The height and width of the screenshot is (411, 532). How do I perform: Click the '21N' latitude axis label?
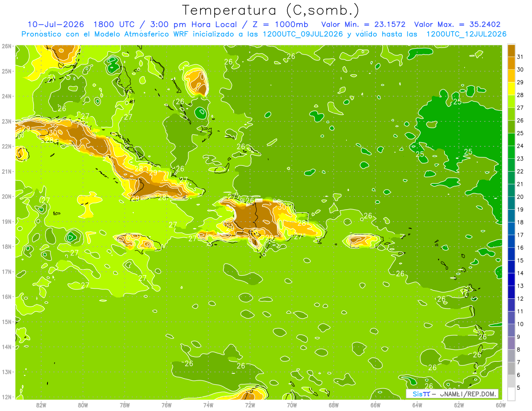[7, 171]
